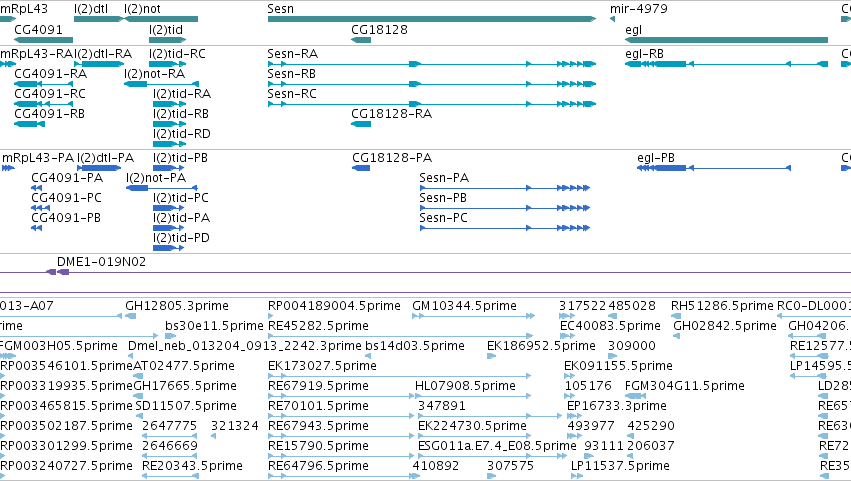Select the RP004189004.5prime EST feature
Image resolution: width=851 pixels, height=481 pixels.
point(272,316)
